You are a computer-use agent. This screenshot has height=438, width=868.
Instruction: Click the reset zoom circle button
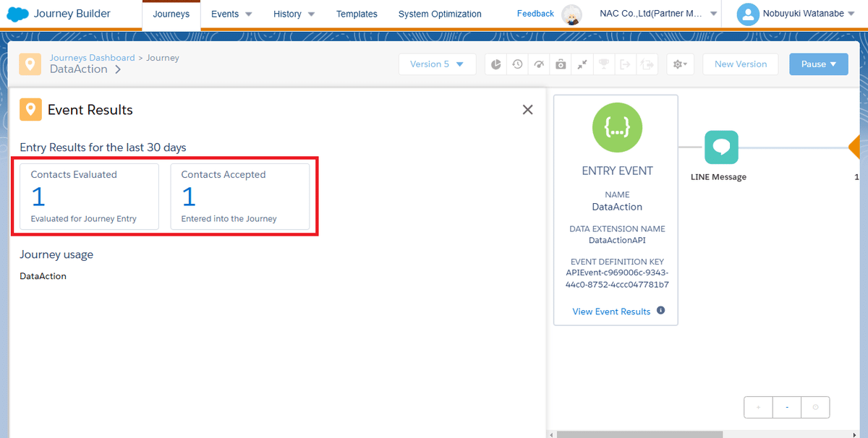[815, 408]
